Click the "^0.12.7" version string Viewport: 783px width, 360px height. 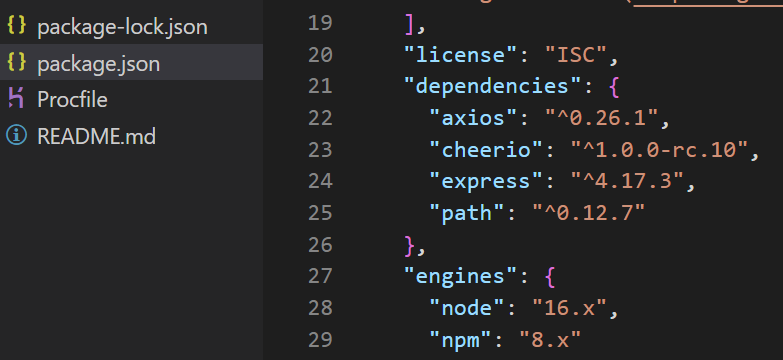589,213
